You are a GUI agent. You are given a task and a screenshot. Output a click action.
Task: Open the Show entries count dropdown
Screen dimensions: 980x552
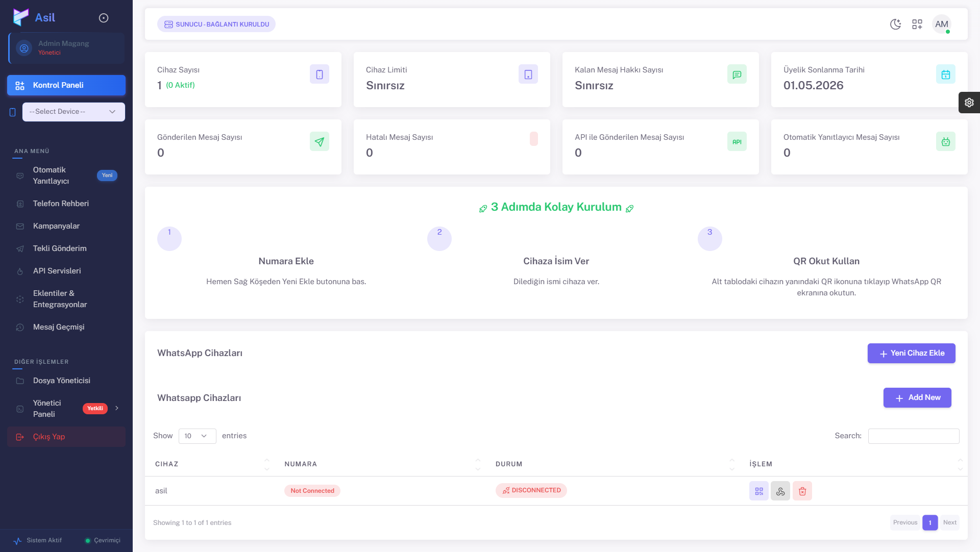pyautogui.click(x=197, y=436)
